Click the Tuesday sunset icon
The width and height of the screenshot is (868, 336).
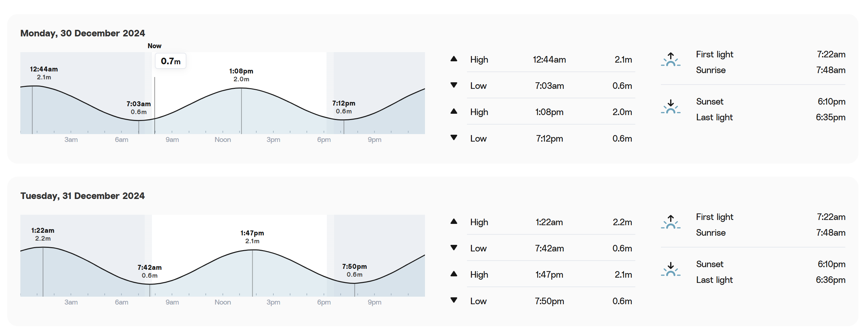(670, 269)
